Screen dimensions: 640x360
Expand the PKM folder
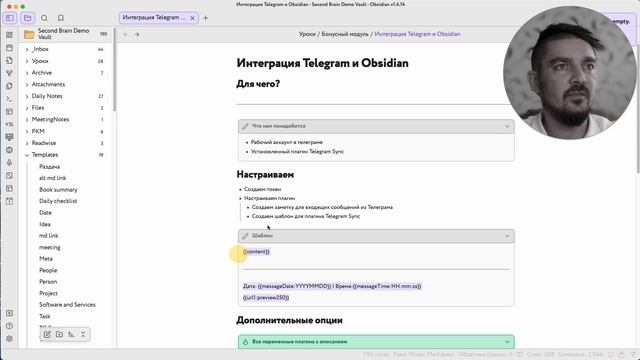[x=27, y=131]
